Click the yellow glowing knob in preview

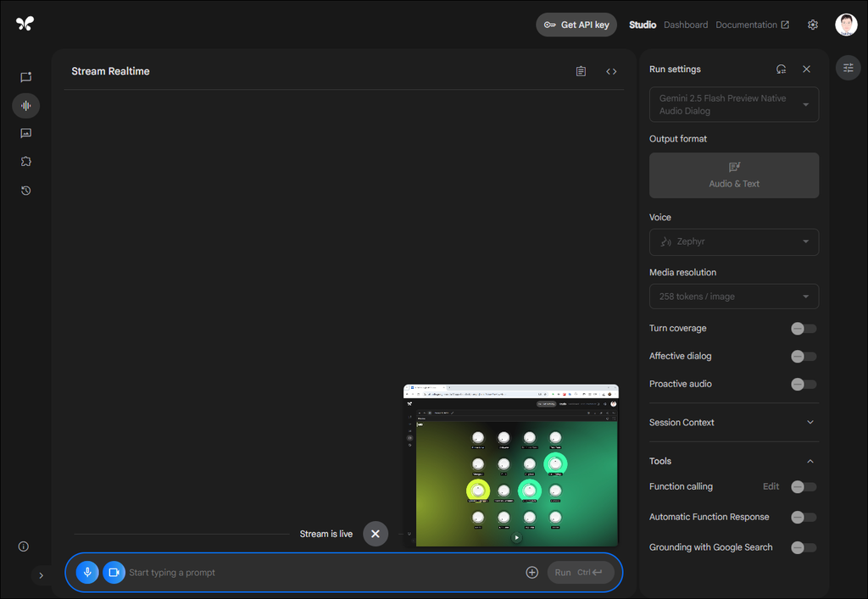tap(478, 490)
